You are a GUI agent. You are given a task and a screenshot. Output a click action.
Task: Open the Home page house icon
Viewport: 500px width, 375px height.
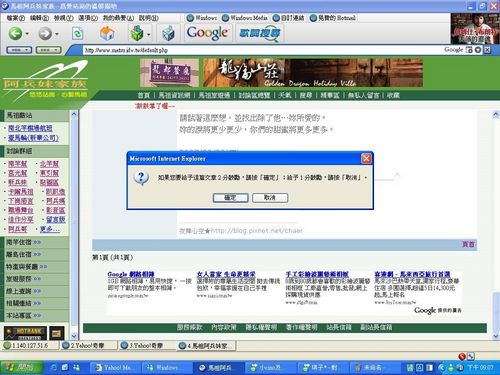pos(107,33)
